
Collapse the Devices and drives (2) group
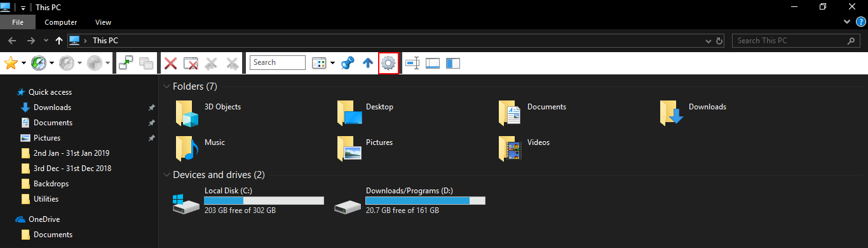point(166,174)
